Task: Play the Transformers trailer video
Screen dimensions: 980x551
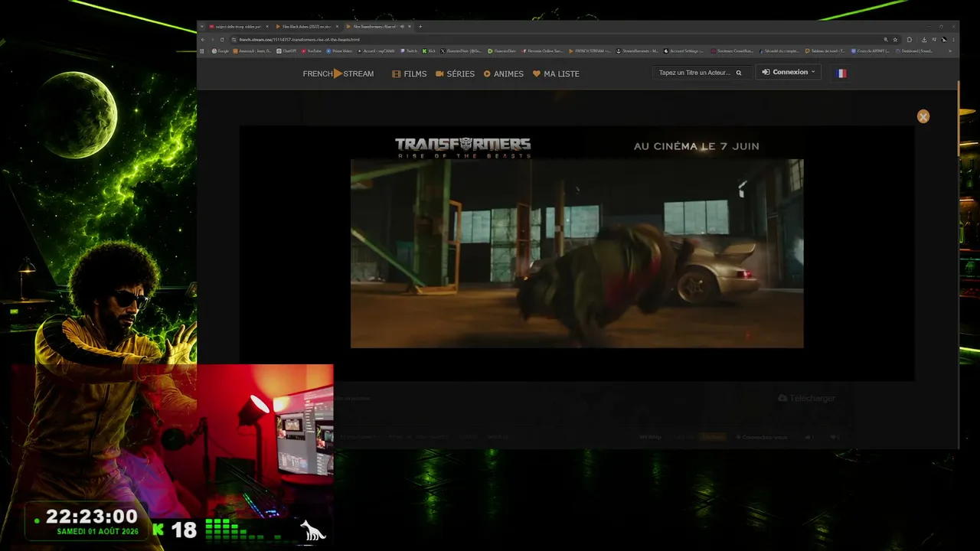Action: 577,253
